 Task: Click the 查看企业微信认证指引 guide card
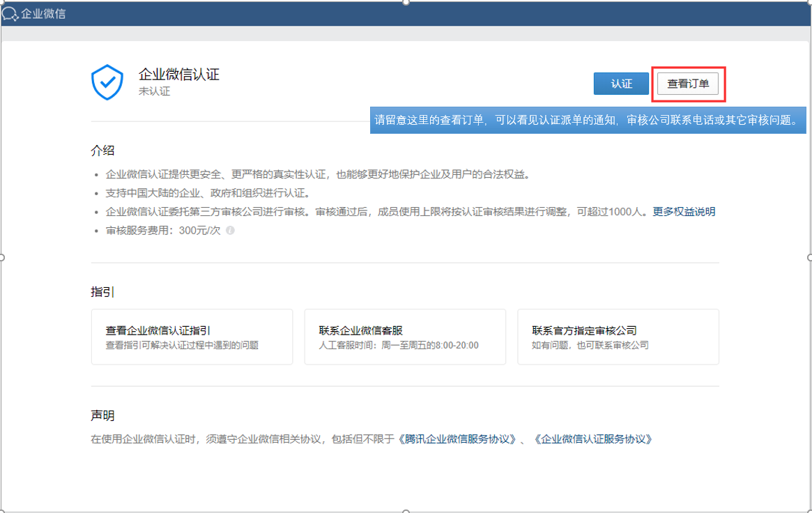[x=192, y=337]
